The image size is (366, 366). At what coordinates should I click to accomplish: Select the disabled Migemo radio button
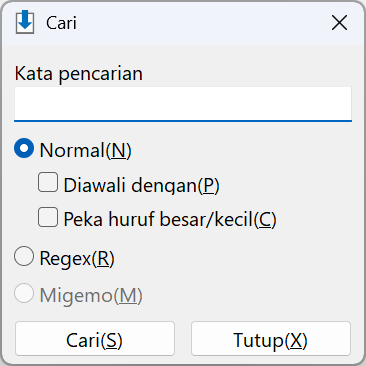click(x=24, y=293)
